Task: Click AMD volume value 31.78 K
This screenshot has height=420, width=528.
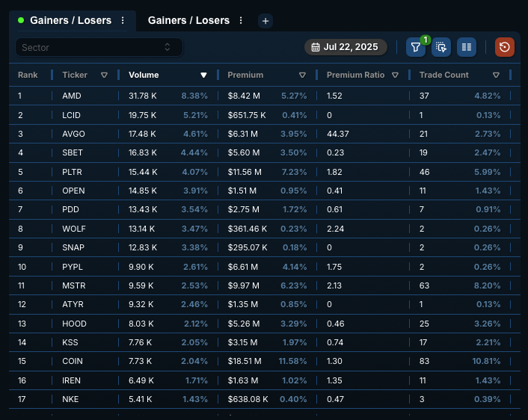Action: click(x=142, y=96)
